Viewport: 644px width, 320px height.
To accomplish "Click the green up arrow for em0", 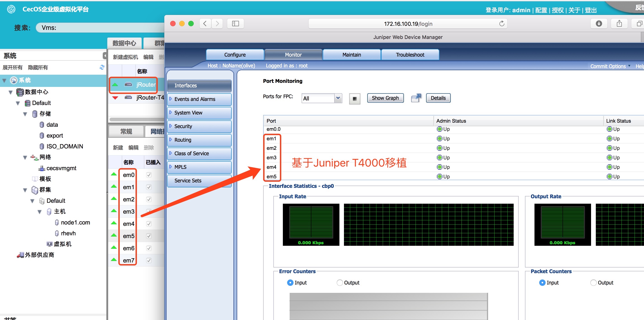I will (114, 174).
